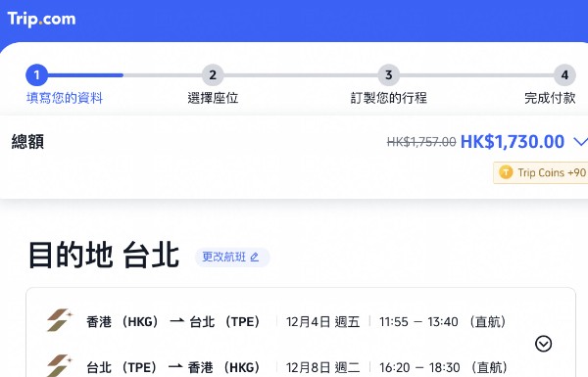Open the 選擇座位 step label
This screenshot has width=588, height=377.
(213, 98)
